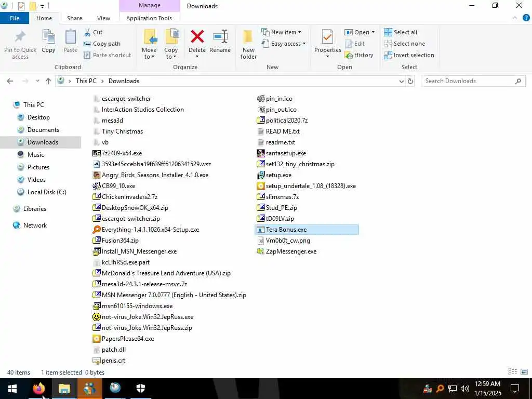Select the santasetup.exe file
Image resolution: width=532 pixels, height=399 pixels.
(282, 153)
